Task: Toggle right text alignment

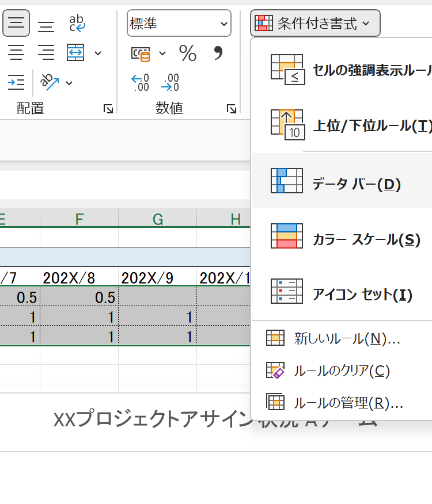Action: pyautogui.click(x=46, y=53)
